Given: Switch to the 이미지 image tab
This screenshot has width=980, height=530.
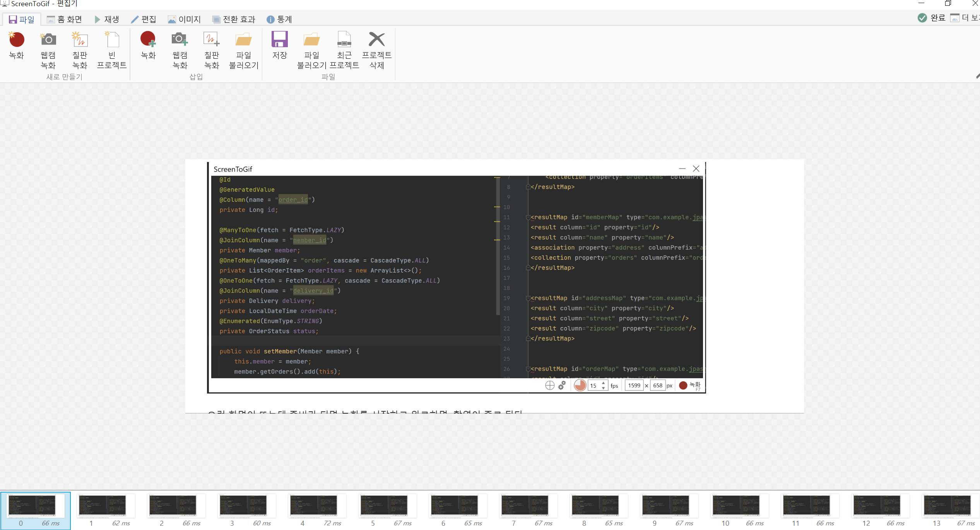Looking at the screenshot, I should click(x=184, y=19).
